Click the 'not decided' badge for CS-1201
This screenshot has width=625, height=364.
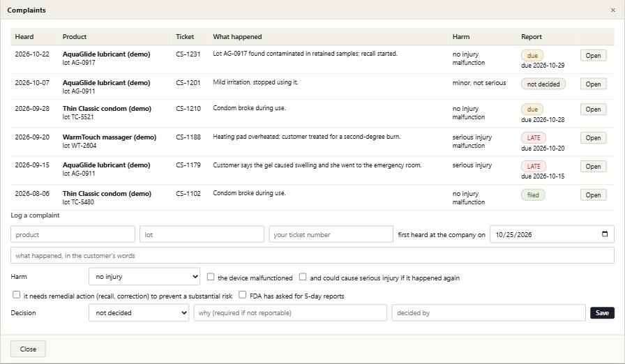click(543, 84)
